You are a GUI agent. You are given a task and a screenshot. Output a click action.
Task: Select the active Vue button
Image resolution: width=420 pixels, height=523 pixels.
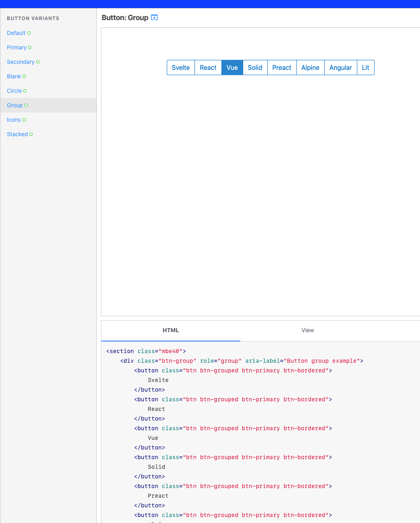pos(232,67)
